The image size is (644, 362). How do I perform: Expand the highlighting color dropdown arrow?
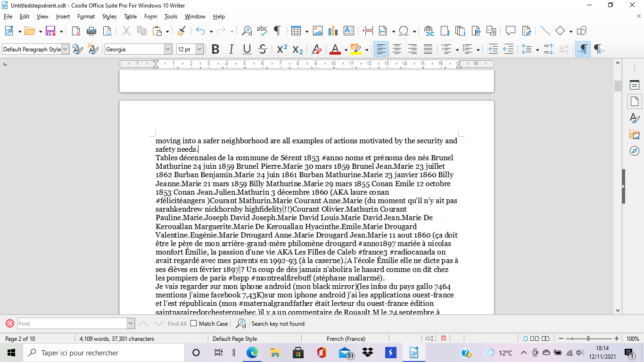tap(366, 49)
